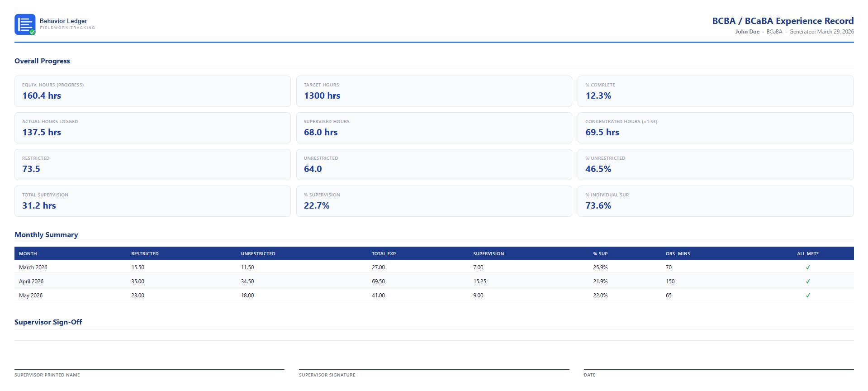Click the Month column header
Image resolution: width=868 pixels, height=391 pixels.
(x=28, y=254)
